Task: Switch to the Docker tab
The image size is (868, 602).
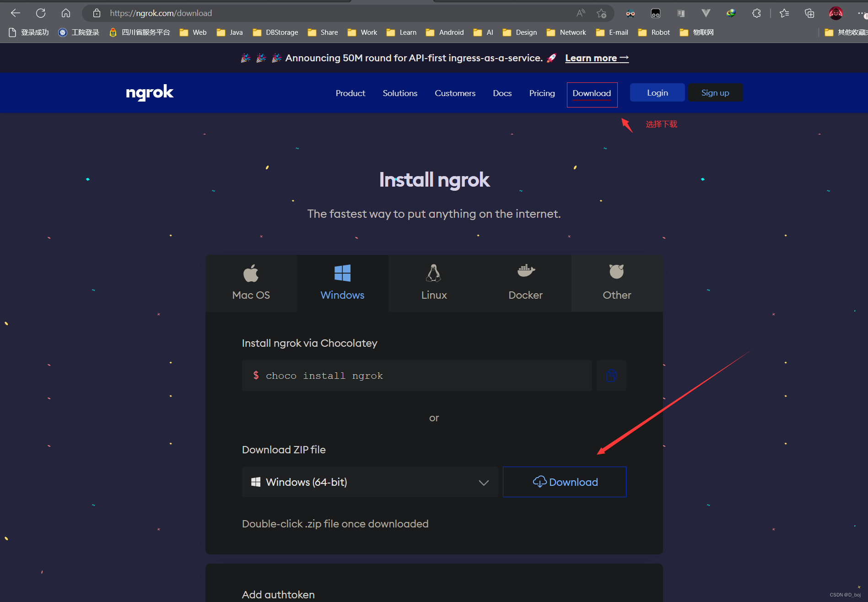Action: pos(526,283)
